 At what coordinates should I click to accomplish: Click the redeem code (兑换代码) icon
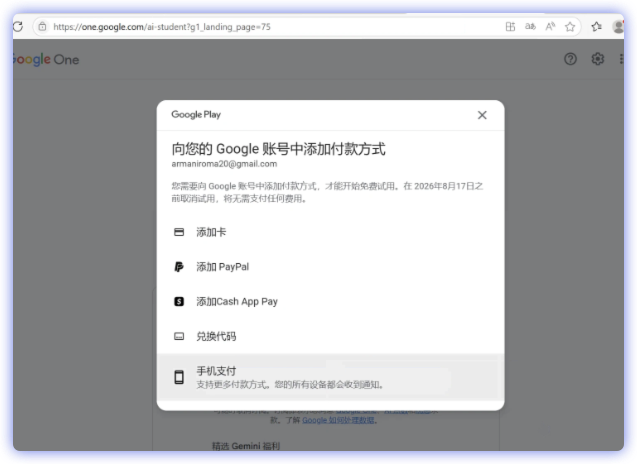[x=179, y=336]
